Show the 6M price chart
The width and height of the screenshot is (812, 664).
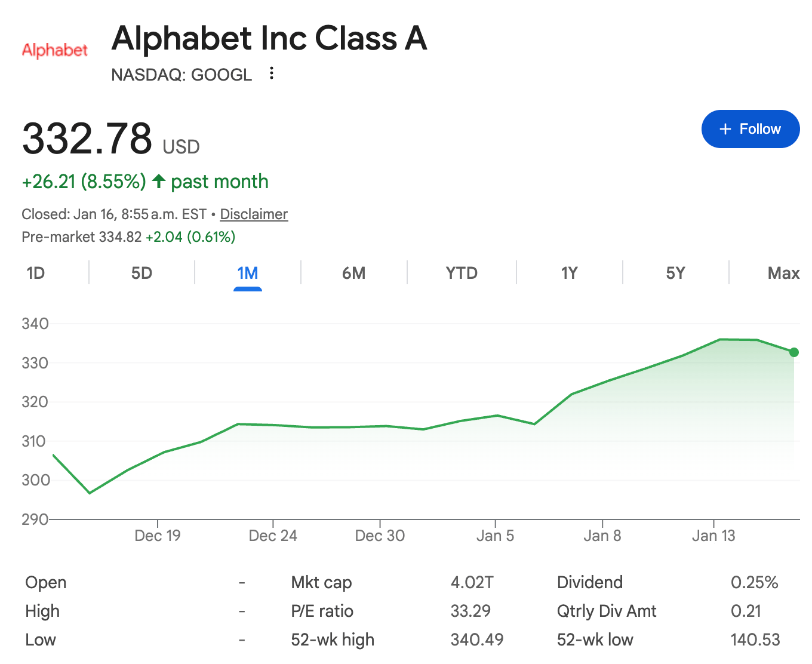coord(353,273)
